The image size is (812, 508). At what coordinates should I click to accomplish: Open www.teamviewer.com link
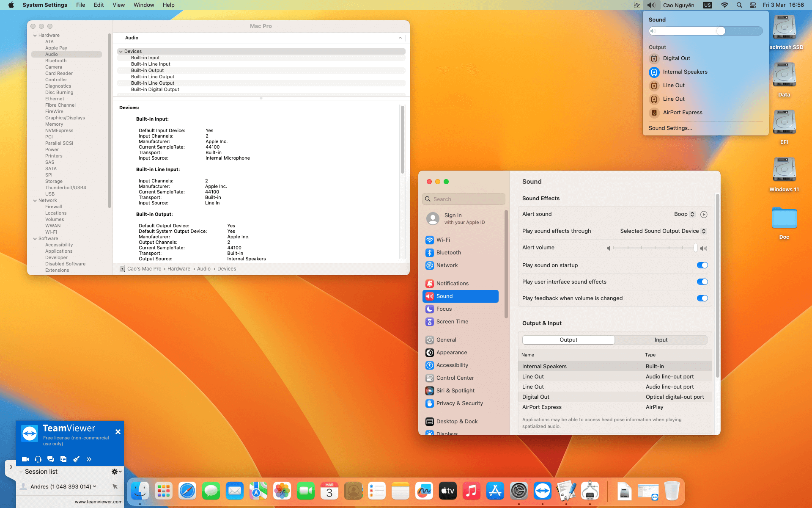coord(99,502)
